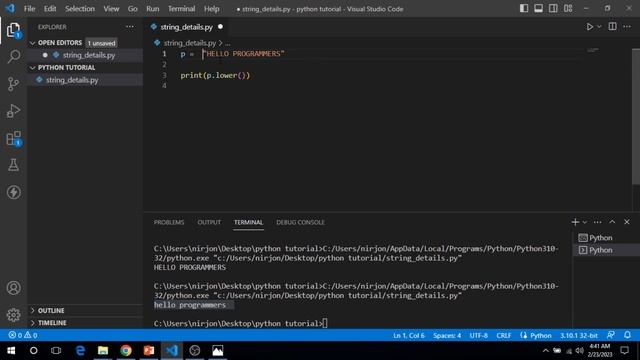640x360 pixels.
Task: Open the Explorer view in activity bar
Action: tap(13, 30)
